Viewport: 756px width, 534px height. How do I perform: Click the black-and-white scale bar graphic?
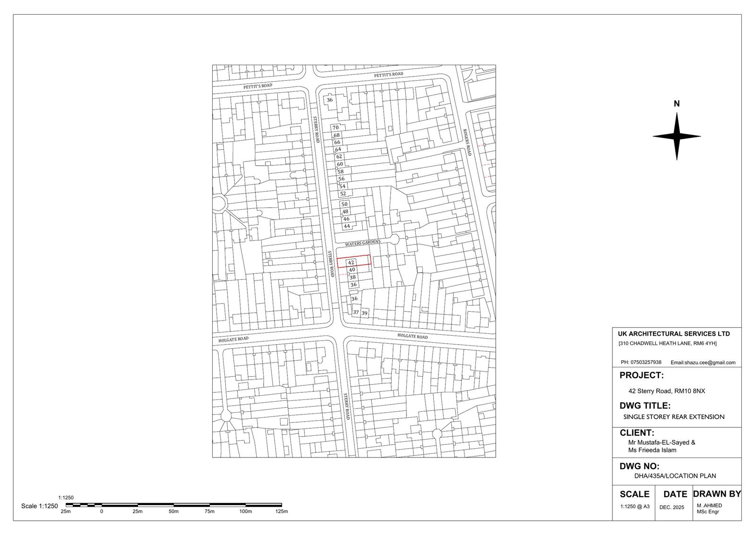point(174,505)
